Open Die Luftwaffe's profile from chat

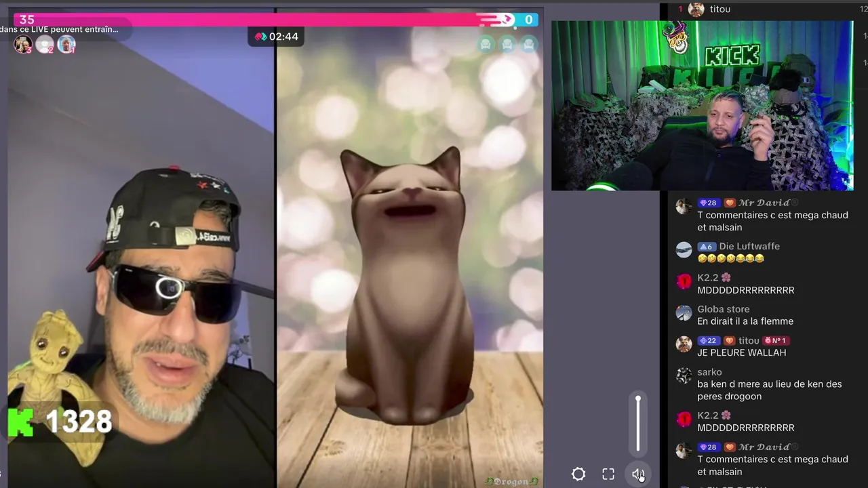pyautogui.click(x=749, y=247)
